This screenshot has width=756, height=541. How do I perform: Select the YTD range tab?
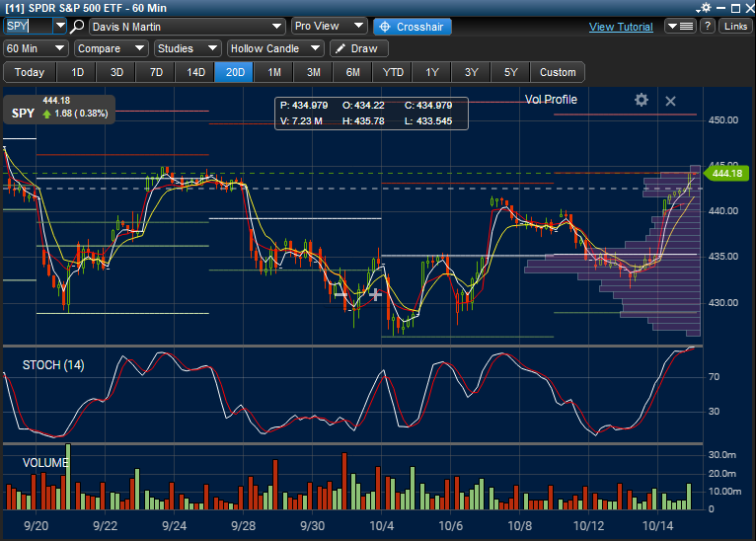tap(393, 72)
